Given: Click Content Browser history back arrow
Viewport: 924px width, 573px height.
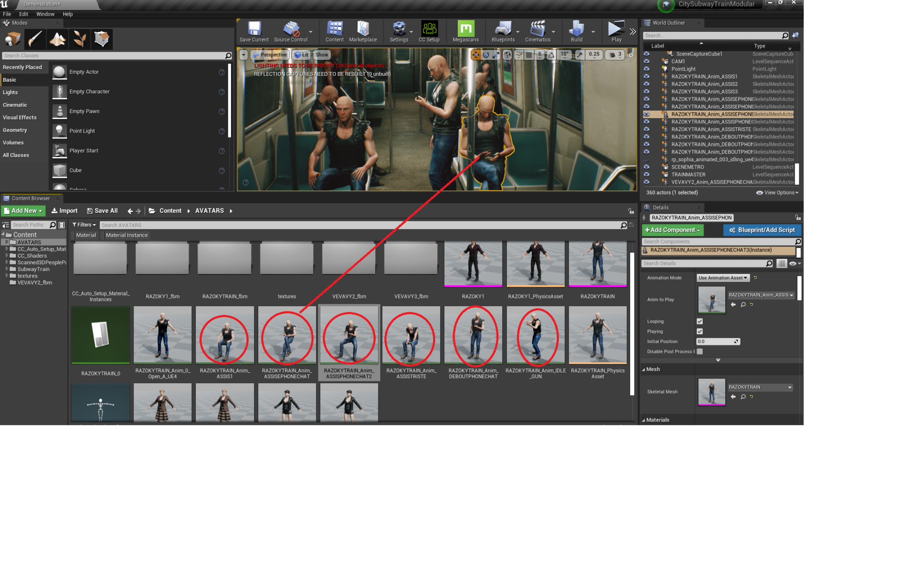Looking at the screenshot, I should tap(130, 211).
